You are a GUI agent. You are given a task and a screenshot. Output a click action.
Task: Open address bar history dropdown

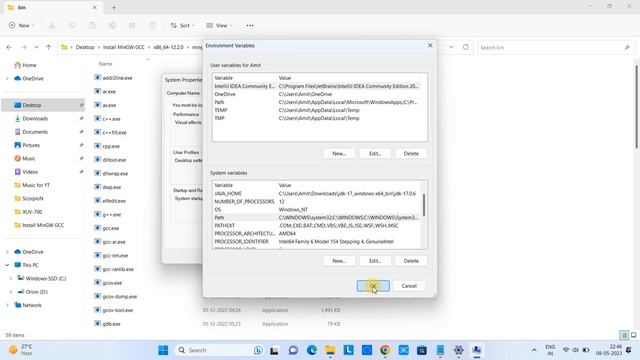pyautogui.click(x=451, y=47)
